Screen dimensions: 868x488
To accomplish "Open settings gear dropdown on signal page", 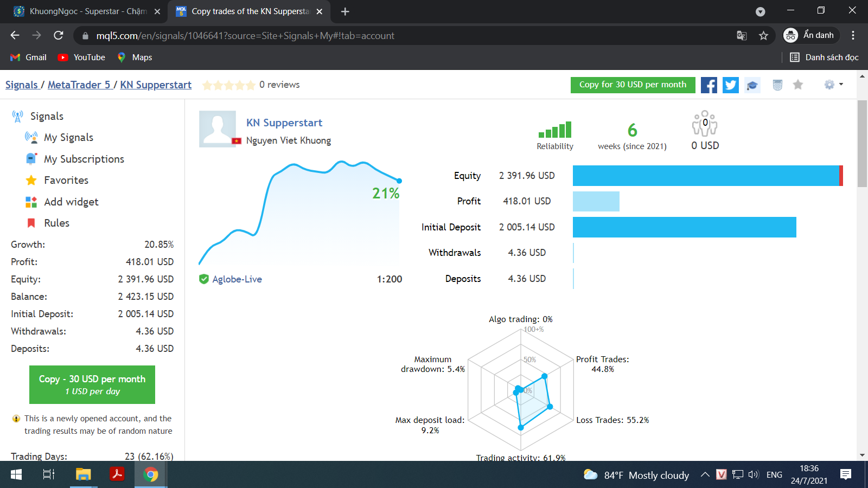I will [833, 85].
